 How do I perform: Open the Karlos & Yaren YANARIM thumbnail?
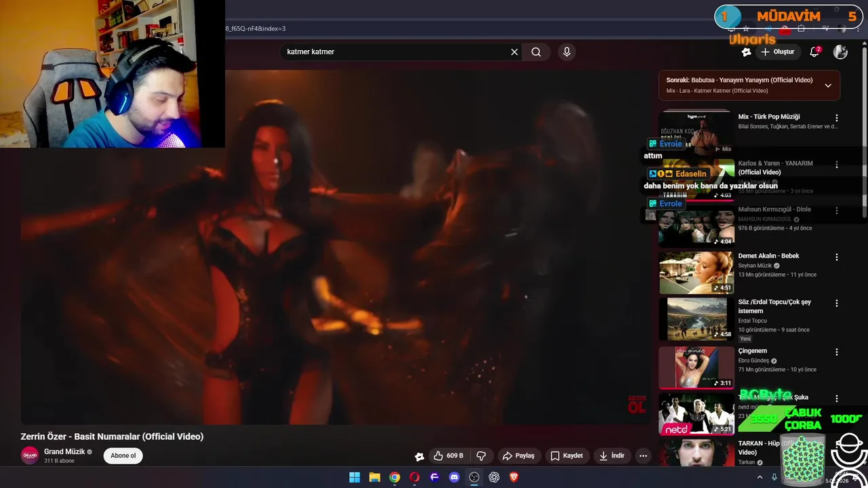tap(696, 180)
